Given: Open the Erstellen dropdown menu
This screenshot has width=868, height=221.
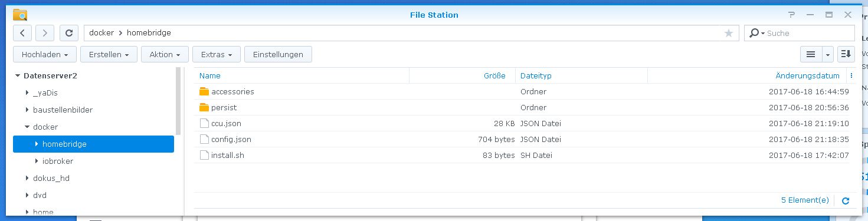Looking at the screenshot, I should pyautogui.click(x=109, y=54).
